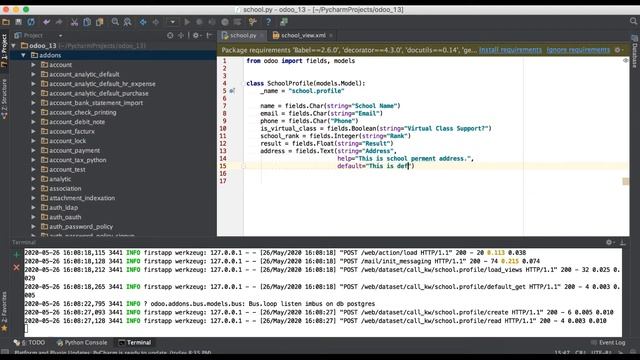Screen dimensions: 640x360
Task: Click the Ignore requirements link
Action: click(x=578, y=50)
